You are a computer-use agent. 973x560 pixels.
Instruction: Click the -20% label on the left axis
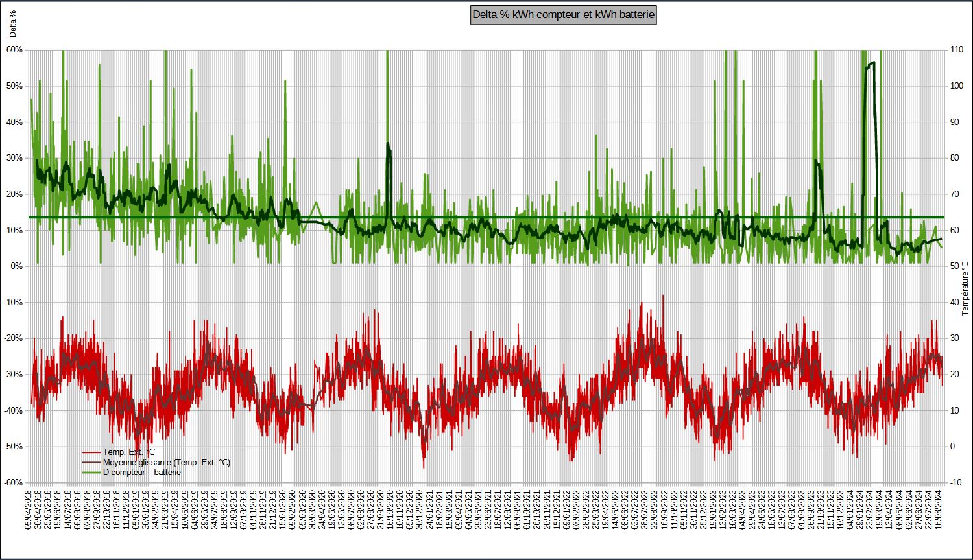point(14,338)
